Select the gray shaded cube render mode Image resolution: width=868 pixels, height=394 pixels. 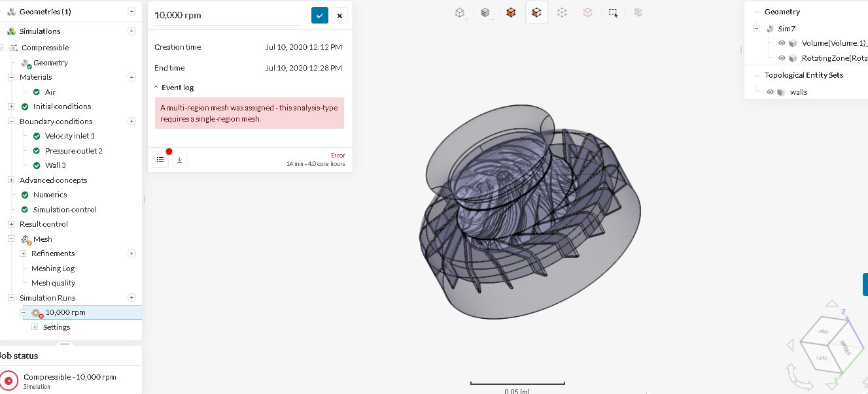[485, 12]
